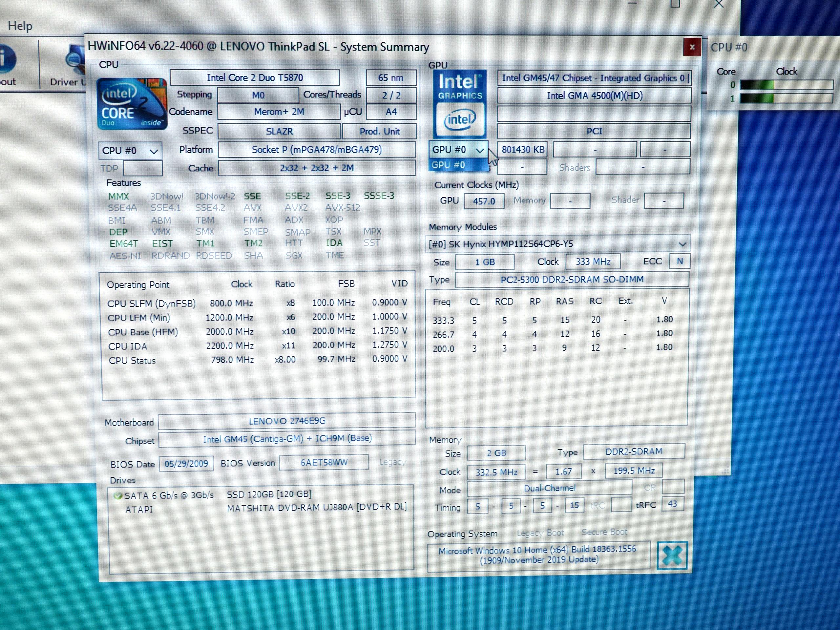Select GPU #0 entry in dropdown list
The width and height of the screenshot is (840, 630).
(458, 165)
